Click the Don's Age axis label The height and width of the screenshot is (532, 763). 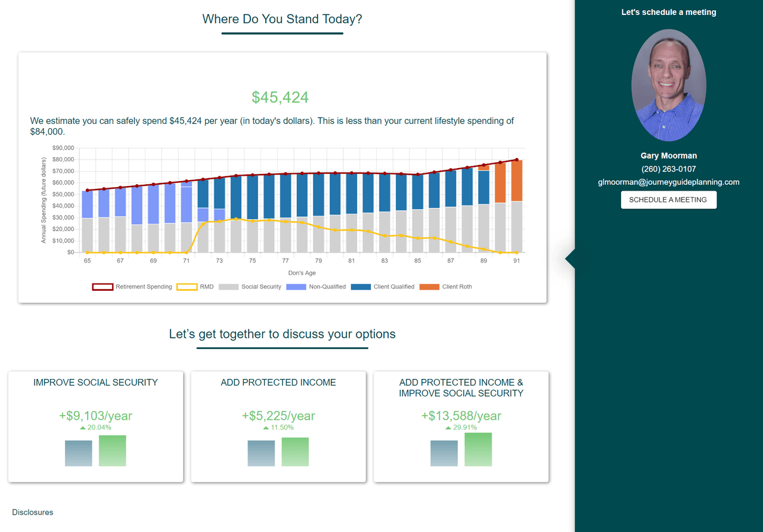pyautogui.click(x=302, y=273)
